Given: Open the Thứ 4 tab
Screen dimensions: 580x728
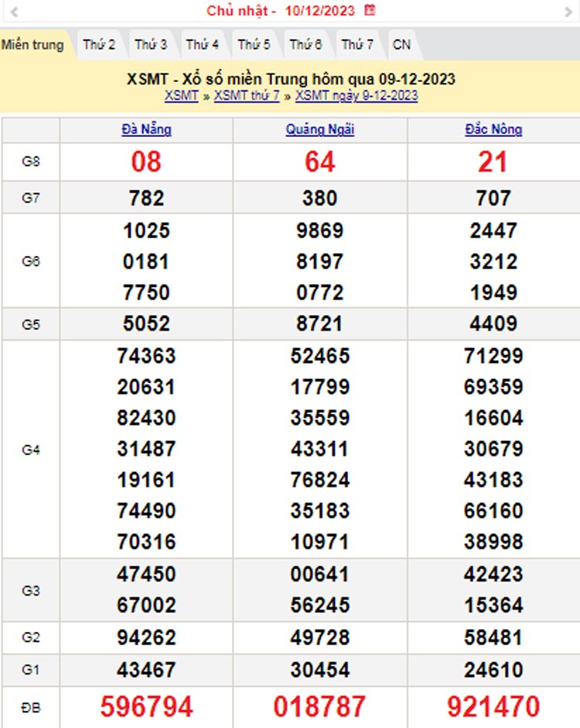Looking at the screenshot, I should tap(203, 45).
